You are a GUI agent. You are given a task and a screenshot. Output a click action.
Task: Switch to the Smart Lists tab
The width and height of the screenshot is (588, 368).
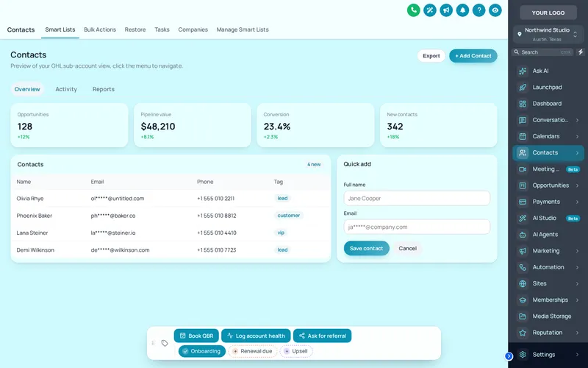pos(60,29)
